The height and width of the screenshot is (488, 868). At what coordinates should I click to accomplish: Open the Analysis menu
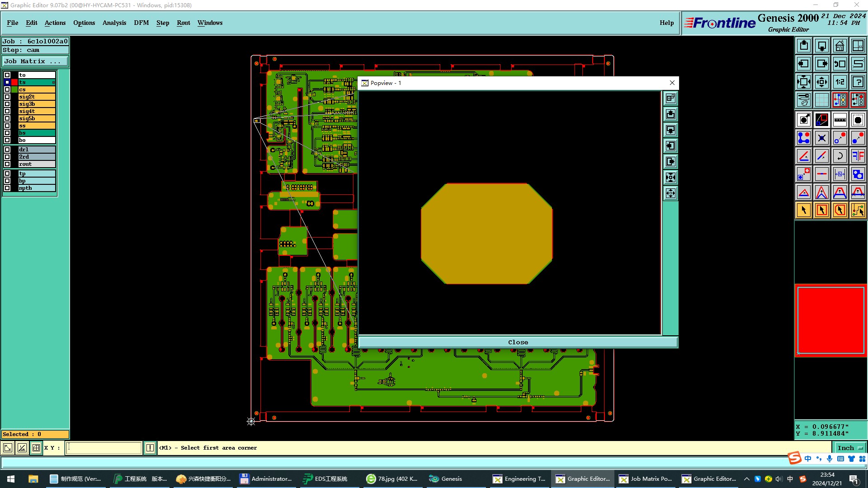coord(114,23)
